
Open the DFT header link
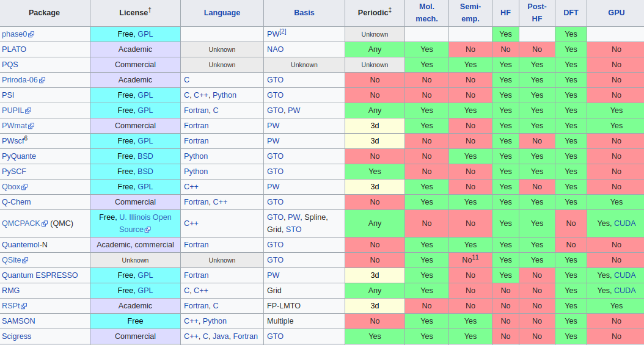(571, 13)
